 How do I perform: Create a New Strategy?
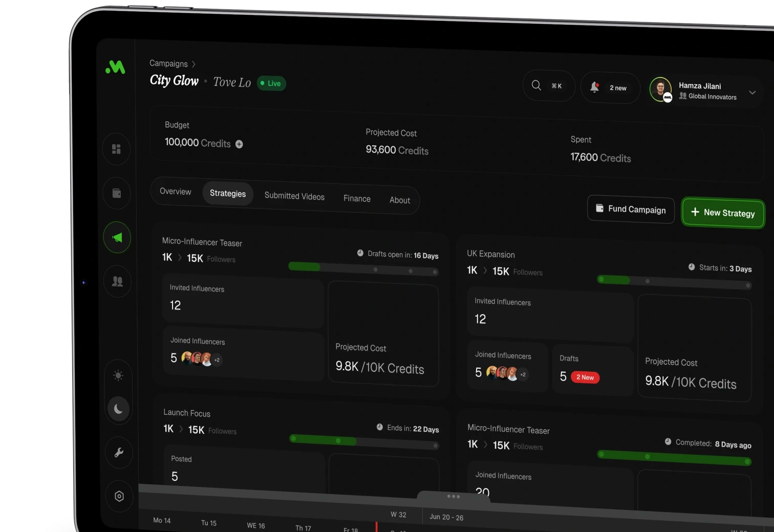[x=723, y=212]
